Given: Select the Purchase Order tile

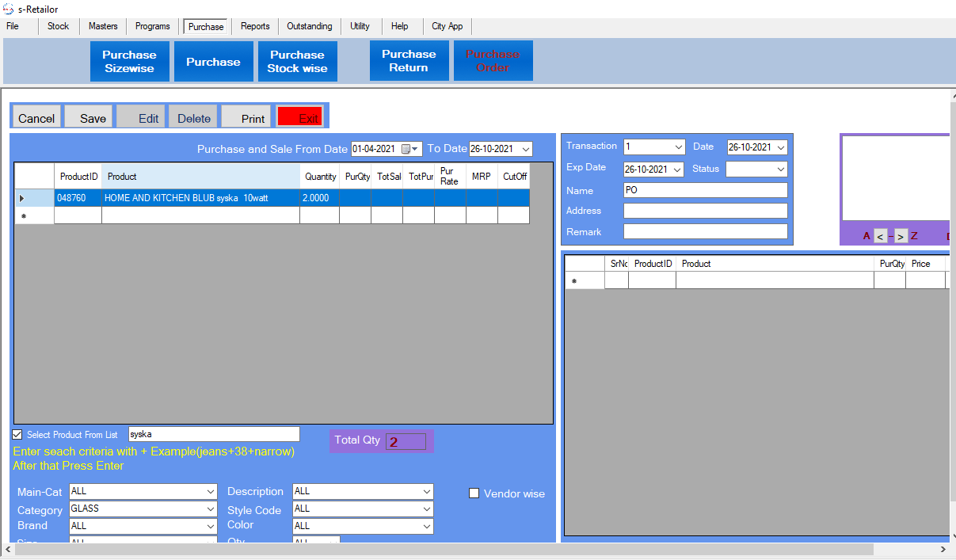Looking at the screenshot, I should (493, 61).
